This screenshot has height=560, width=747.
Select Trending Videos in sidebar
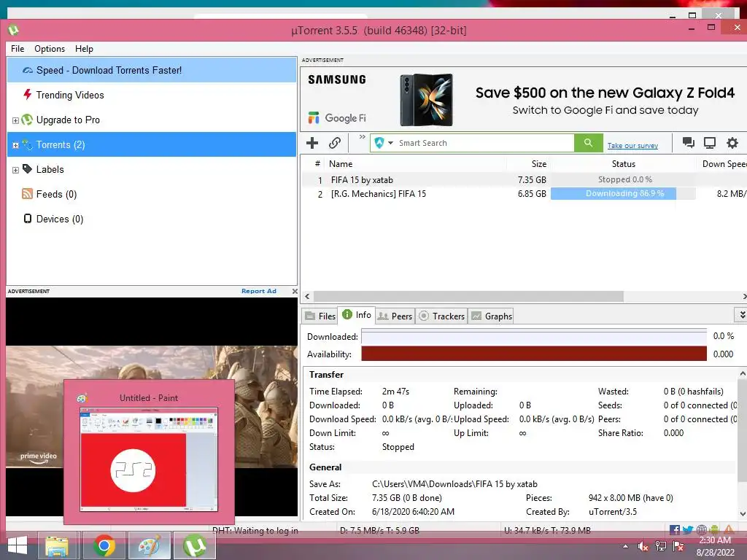(152, 95)
